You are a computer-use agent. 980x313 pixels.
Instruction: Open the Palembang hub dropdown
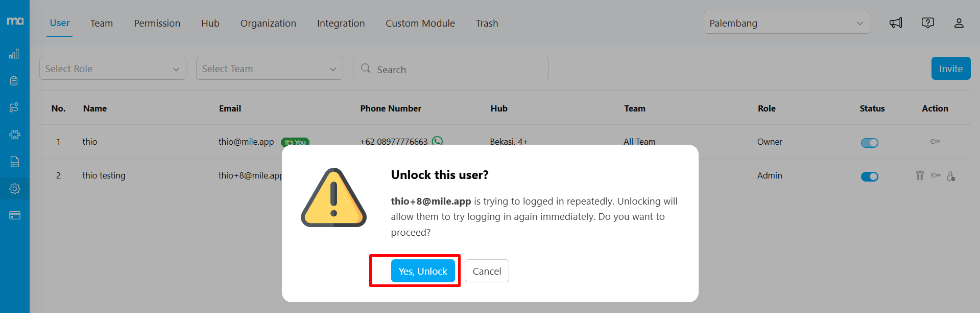786,23
